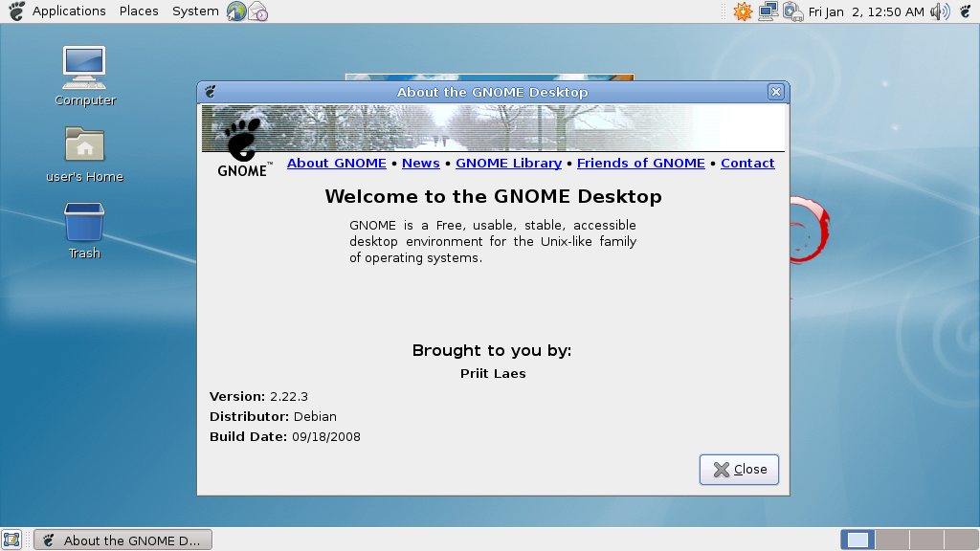Switch to the first workspace
This screenshot has width=980, height=551.
point(857,540)
